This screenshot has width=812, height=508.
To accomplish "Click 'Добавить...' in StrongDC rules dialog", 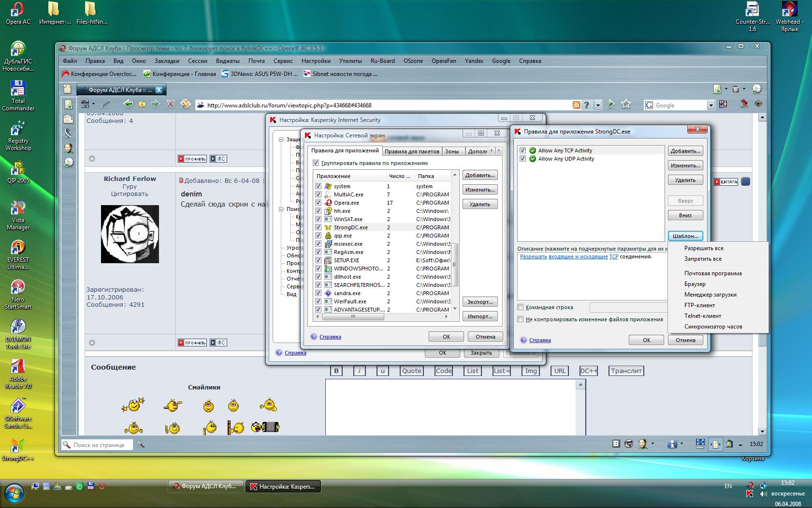I will 685,151.
